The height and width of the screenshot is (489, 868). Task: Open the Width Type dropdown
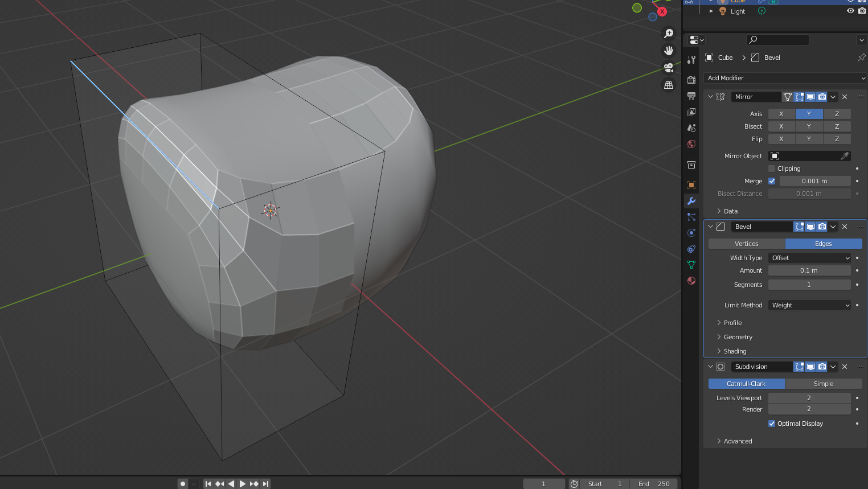tap(809, 258)
